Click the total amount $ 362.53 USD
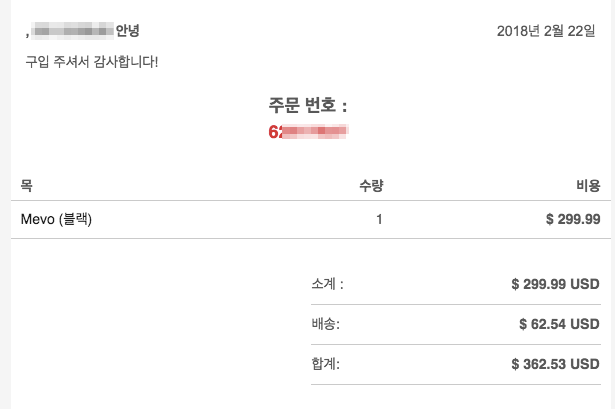Viewport: 615px width, 409px height. pyautogui.click(x=555, y=364)
